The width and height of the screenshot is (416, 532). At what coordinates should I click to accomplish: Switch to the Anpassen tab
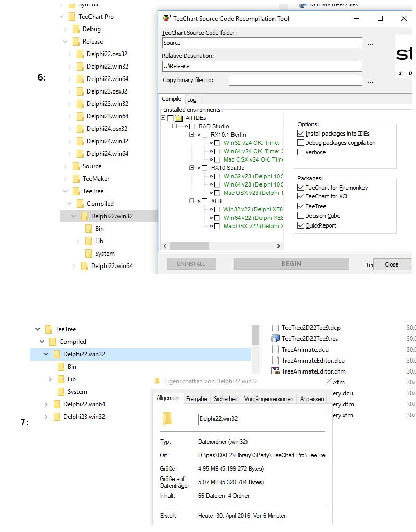pos(312,399)
